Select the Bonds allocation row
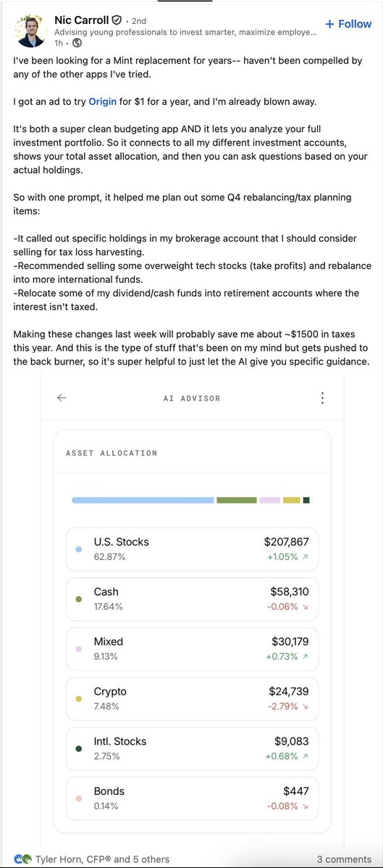The image size is (383, 868). pyautogui.click(x=191, y=799)
